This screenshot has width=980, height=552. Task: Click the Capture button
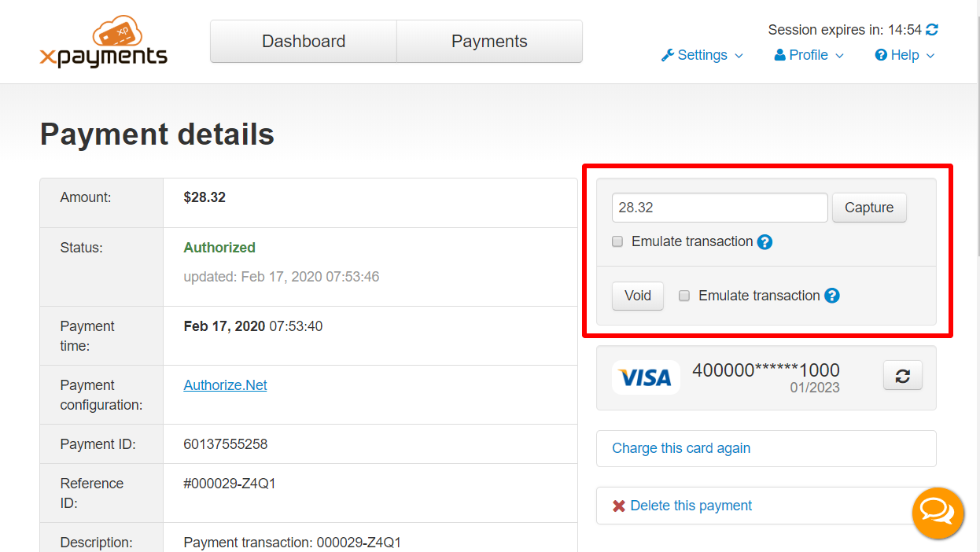coord(869,208)
